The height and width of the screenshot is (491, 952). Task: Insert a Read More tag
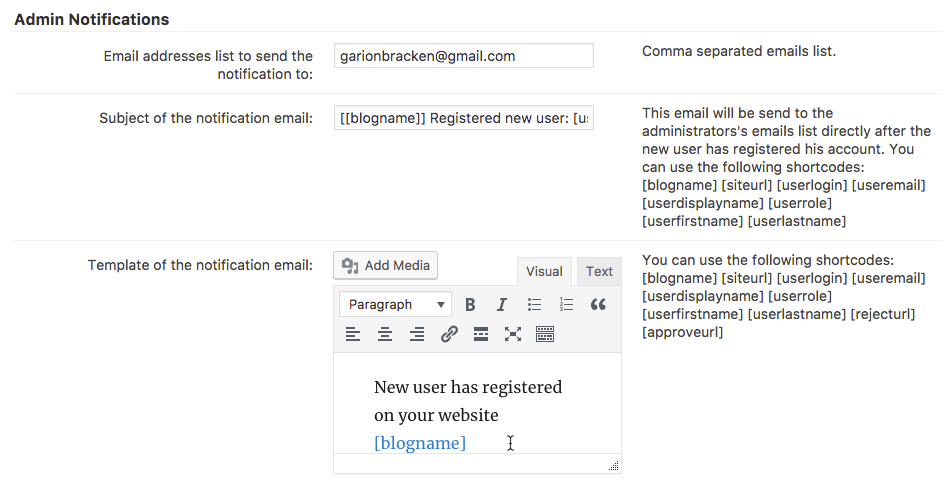481,335
